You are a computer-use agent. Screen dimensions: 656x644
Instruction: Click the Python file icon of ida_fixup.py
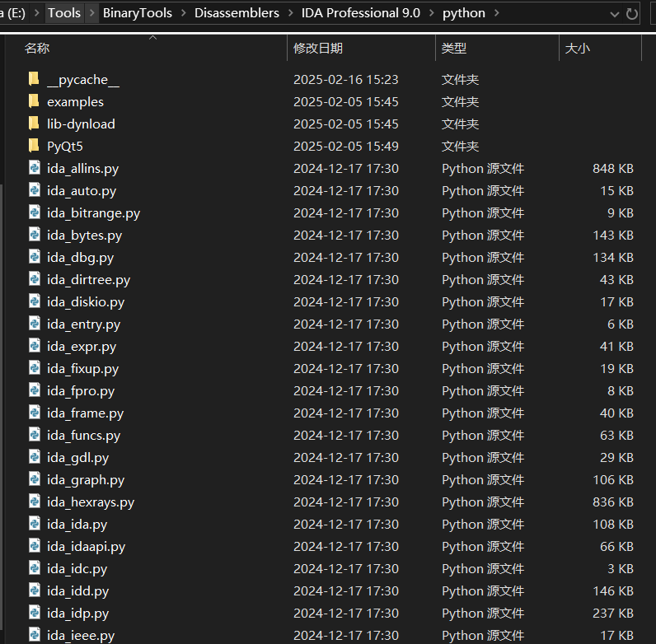pos(35,367)
